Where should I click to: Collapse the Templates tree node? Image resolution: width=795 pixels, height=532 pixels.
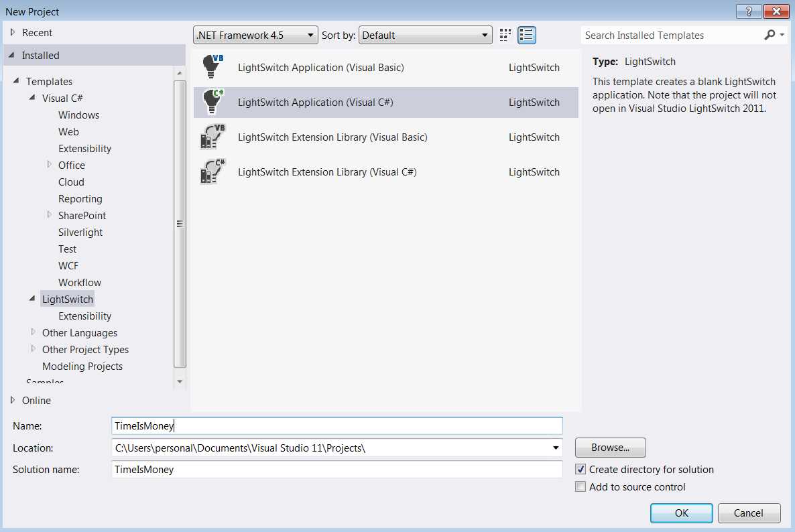(x=16, y=80)
